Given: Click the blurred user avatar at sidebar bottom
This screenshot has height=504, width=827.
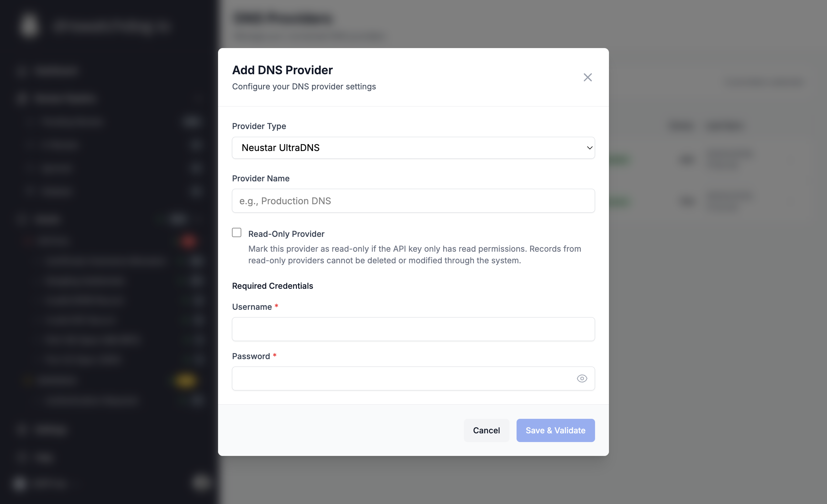Looking at the screenshot, I should coord(19,483).
